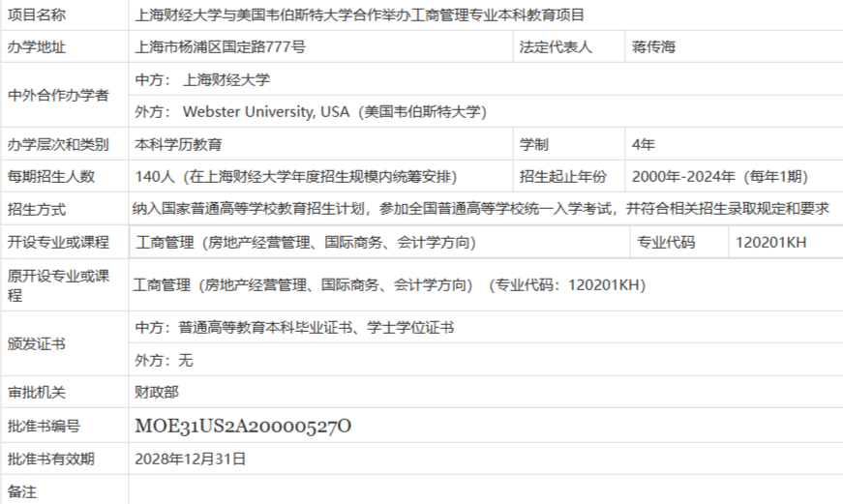Screen dimensions: 843x504
Task: Click the 学制 label
Action: (533, 144)
